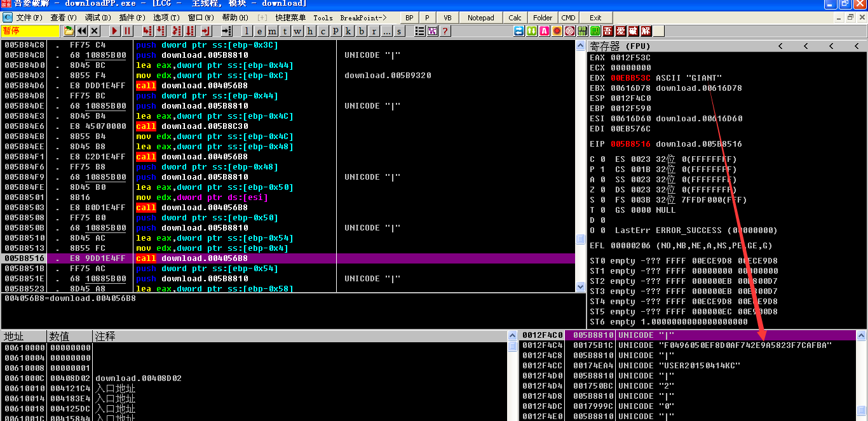The image size is (868, 421).
Task: Launch Notepad from the toolbar button
Action: click(x=480, y=18)
